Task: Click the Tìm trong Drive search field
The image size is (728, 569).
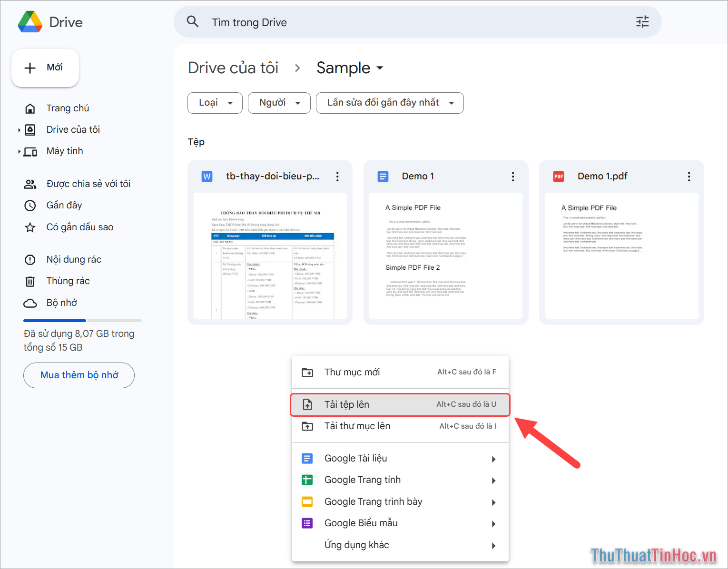Action: 418,22
